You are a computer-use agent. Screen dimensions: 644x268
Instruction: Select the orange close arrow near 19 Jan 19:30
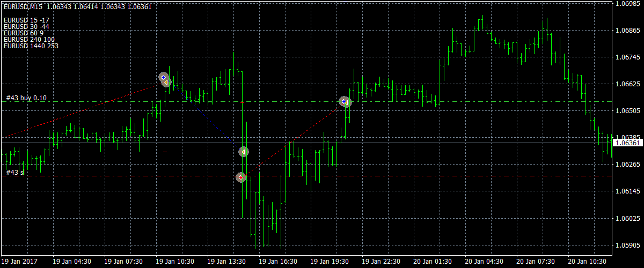click(x=347, y=102)
